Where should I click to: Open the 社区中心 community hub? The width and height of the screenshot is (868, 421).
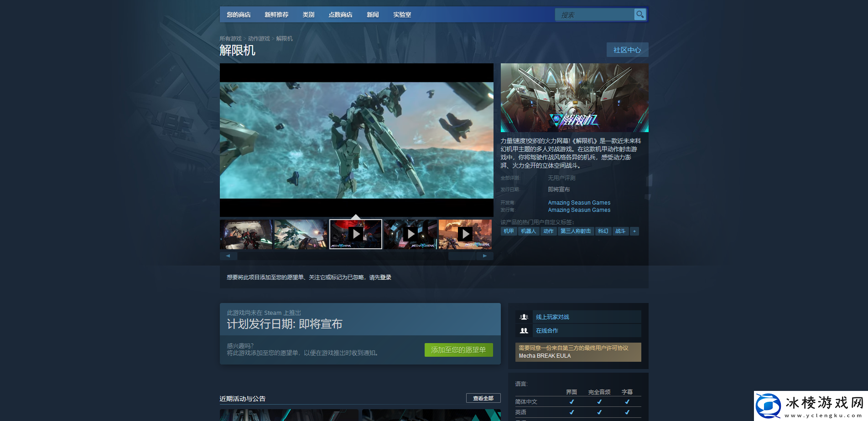627,50
